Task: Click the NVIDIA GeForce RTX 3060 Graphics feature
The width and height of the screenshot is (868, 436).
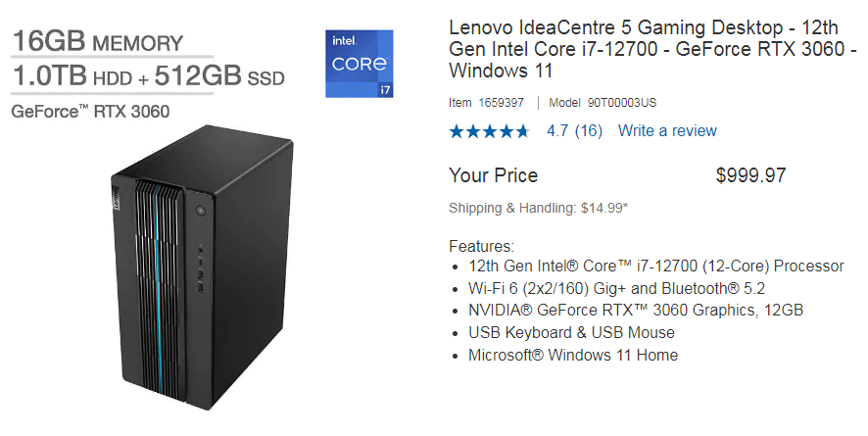Action: point(636,310)
